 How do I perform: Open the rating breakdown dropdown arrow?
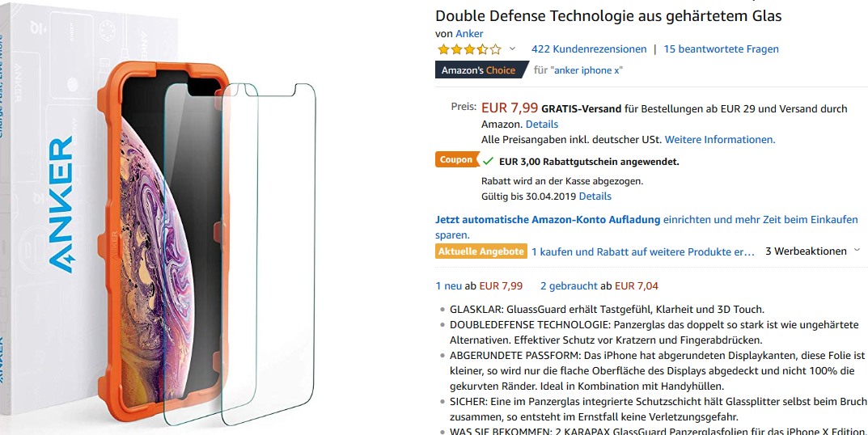[x=512, y=49]
